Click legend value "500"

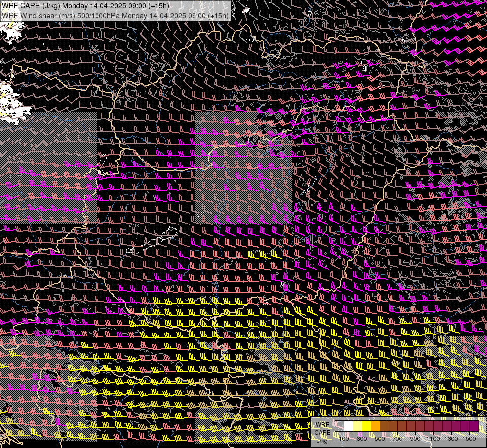click(380, 439)
